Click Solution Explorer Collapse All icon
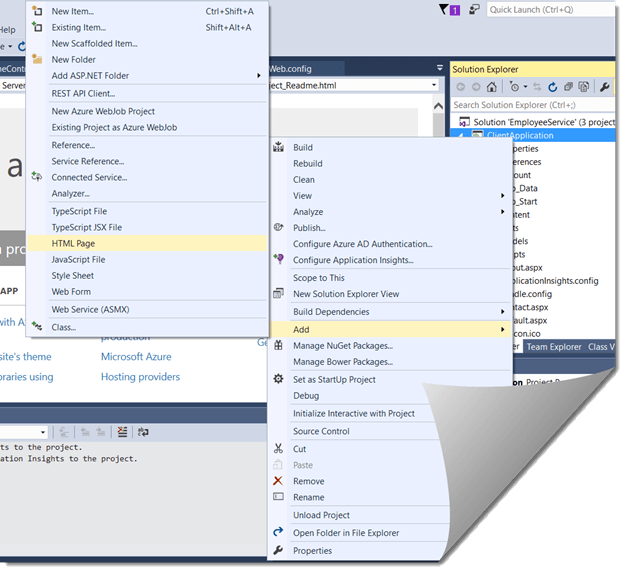Image resolution: width=624 pixels, height=571 pixels. 568,87
